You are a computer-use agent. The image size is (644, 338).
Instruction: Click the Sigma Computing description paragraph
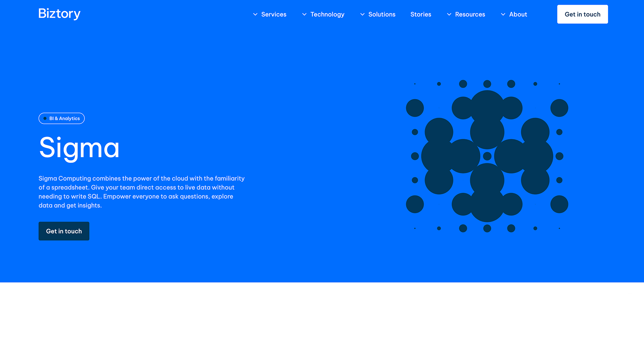pos(141,192)
